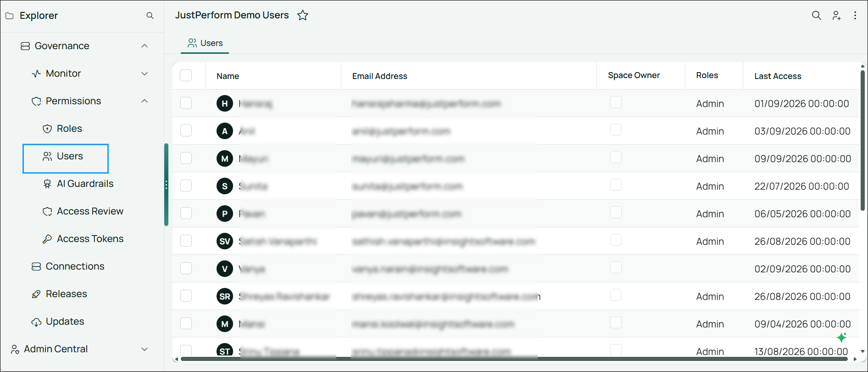Screen dimensions: 868x372
Task: Switch to the Users tab
Action: (x=205, y=43)
